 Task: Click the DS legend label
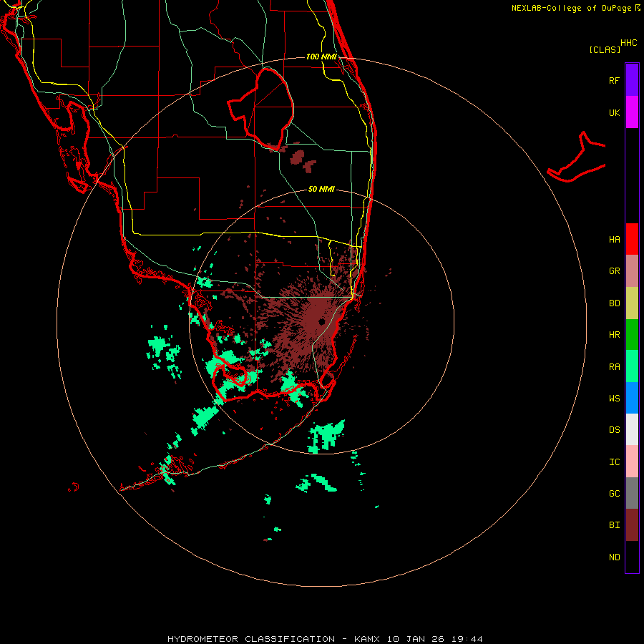pyautogui.click(x=614, y=430)
